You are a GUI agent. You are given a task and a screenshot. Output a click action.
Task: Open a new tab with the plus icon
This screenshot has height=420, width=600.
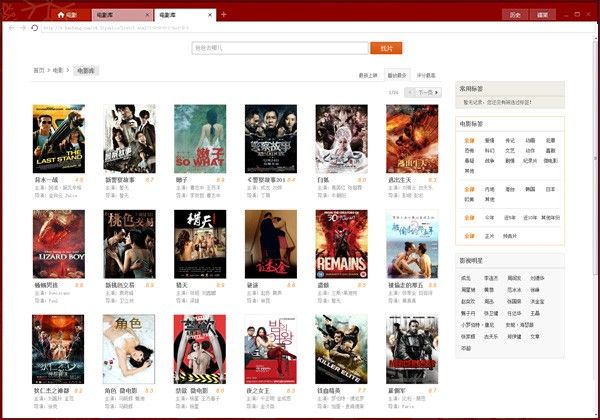224,15
